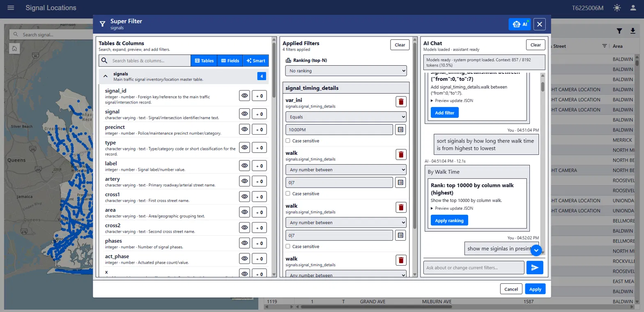
Task: Click the AI Chat scrollbar thumb
Action: pos(543,87)
